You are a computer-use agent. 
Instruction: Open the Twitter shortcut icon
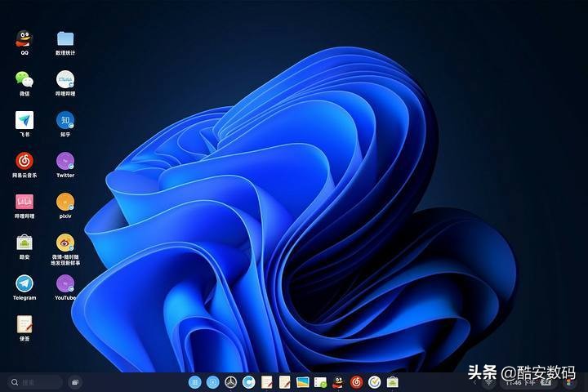tap(65, 161)
